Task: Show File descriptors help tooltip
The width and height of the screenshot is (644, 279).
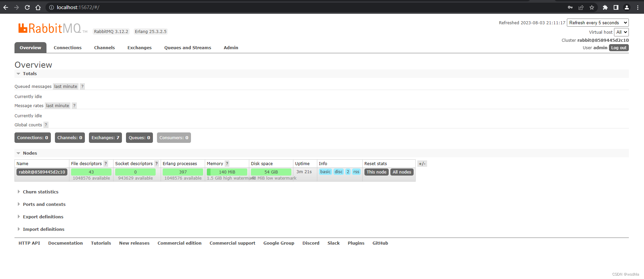Action: [106, 164]
